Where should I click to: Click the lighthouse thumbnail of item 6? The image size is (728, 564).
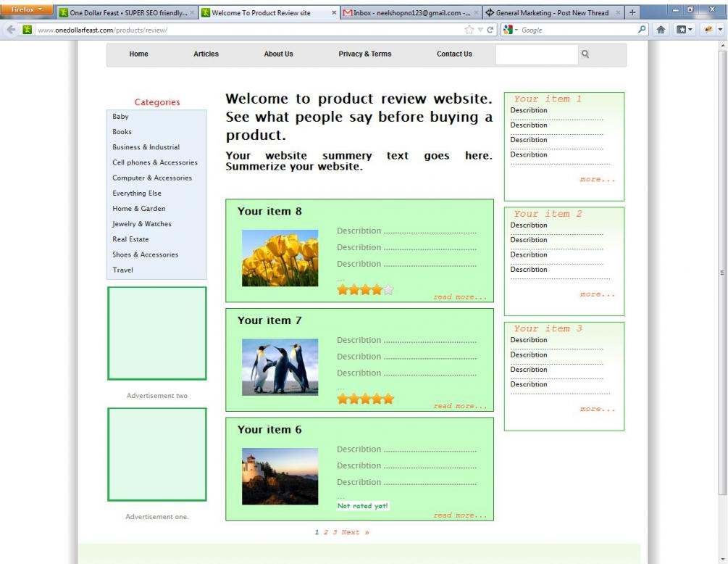280,476
